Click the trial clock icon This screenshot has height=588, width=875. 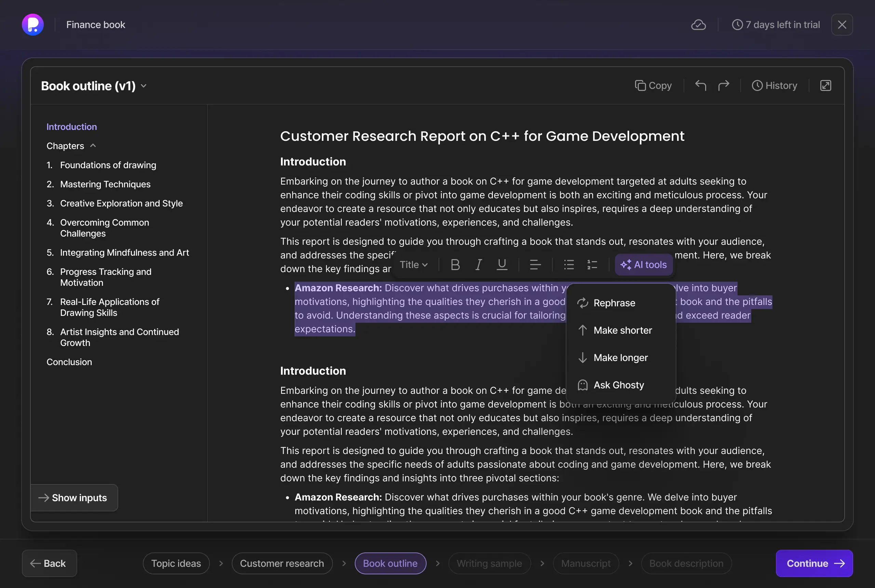(x=737, y=25)
